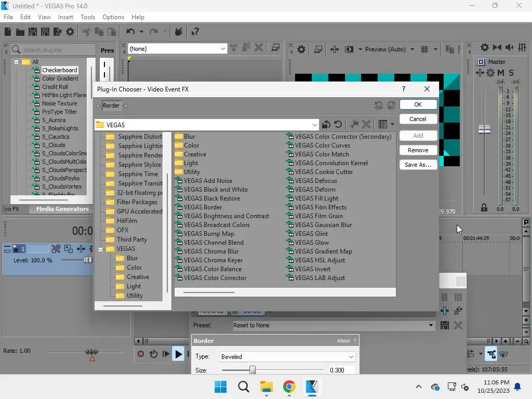Collapse the VEGAS folder in the tree

(x=100, y=249)
